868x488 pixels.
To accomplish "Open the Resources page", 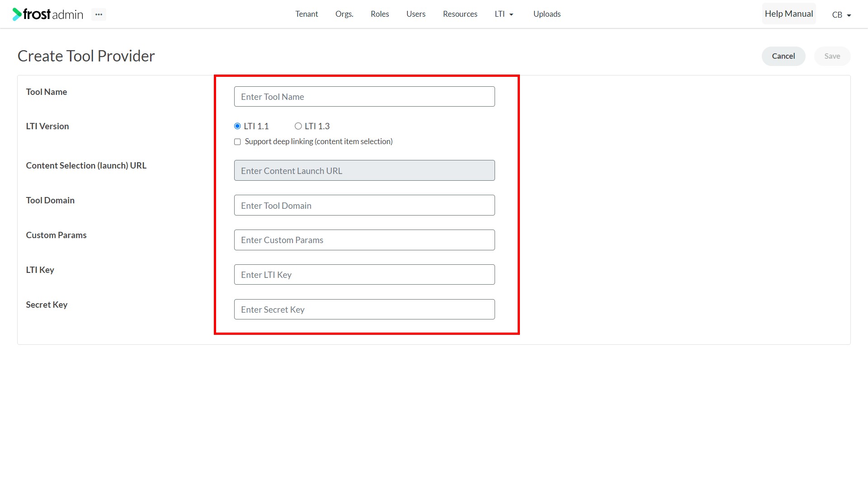I will pyautogui.click(x=460, y=14).
